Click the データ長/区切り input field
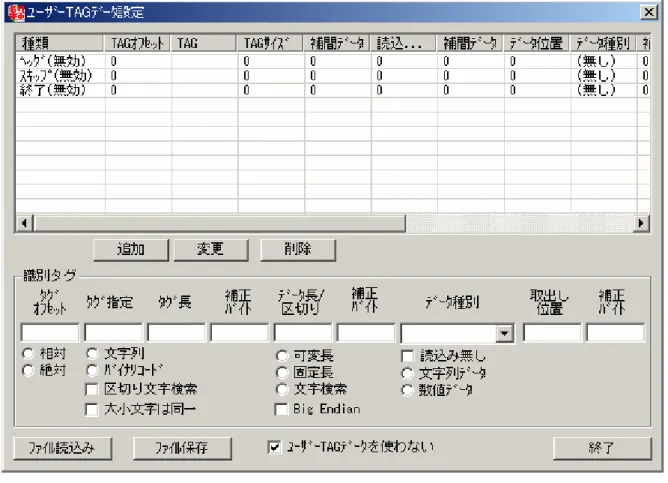 [x=302, y=333]
